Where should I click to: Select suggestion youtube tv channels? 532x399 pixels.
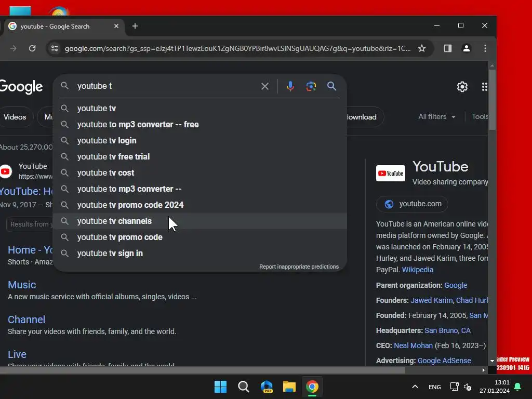pos(200,221)
